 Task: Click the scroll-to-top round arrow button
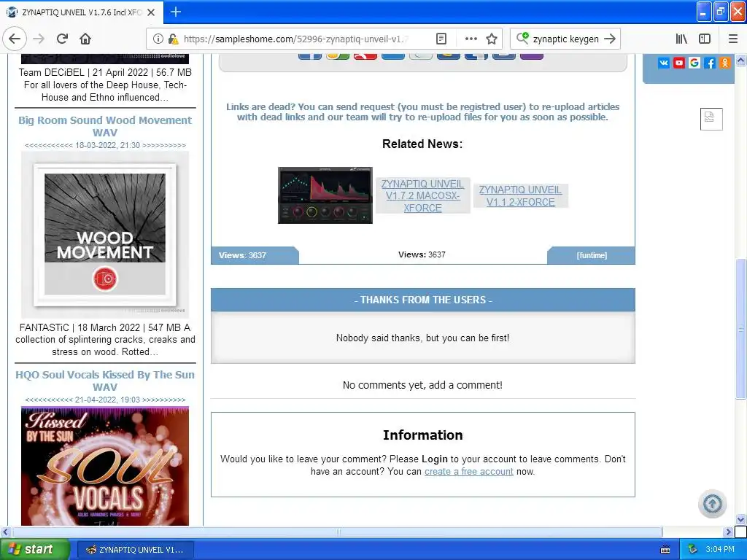[712, 503]
